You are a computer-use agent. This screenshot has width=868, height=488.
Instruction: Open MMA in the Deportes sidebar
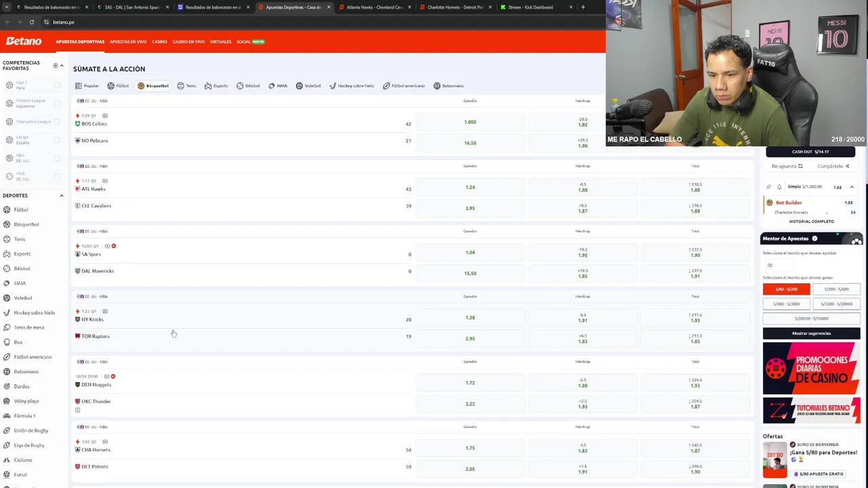[14, 283]
